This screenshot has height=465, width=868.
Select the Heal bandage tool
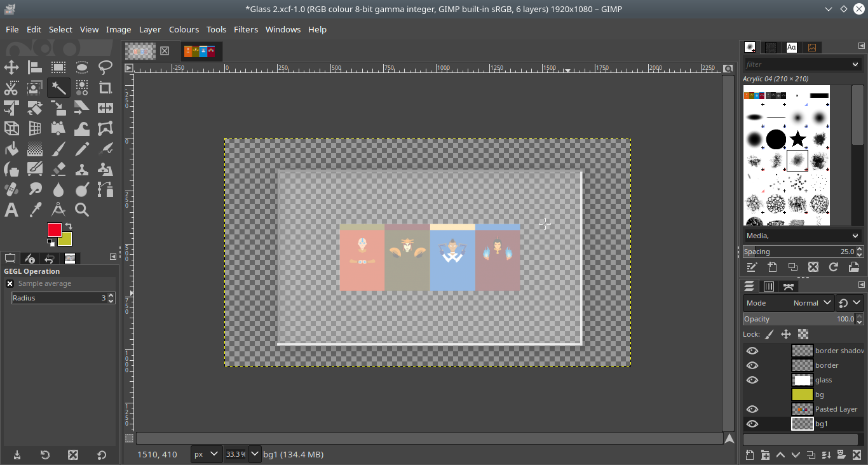click(11, 189)
